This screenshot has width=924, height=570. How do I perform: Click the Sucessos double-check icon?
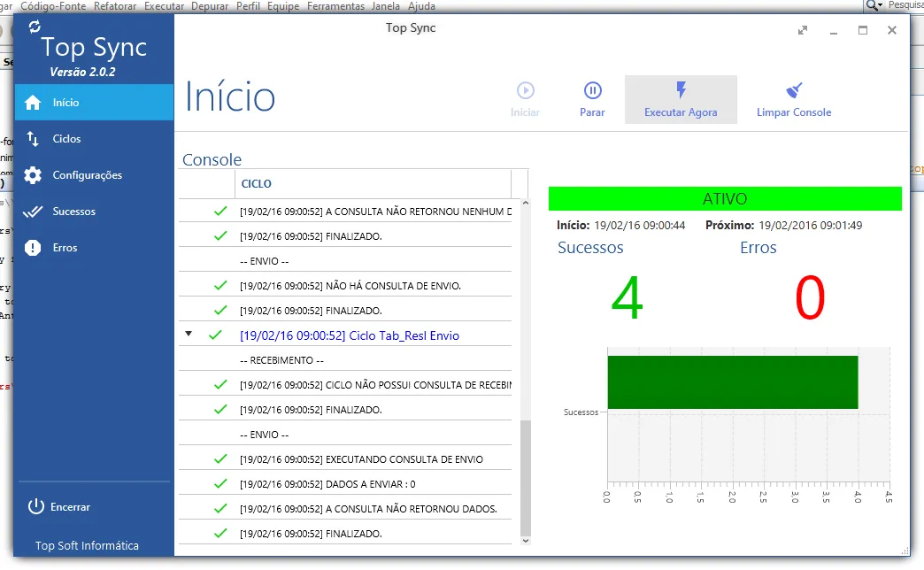pos(33,212)
